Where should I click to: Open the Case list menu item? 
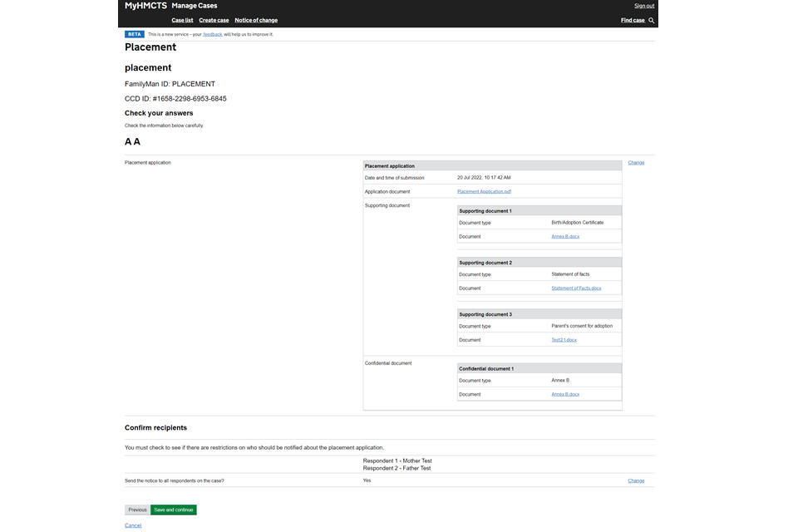(x=182, y=20)
